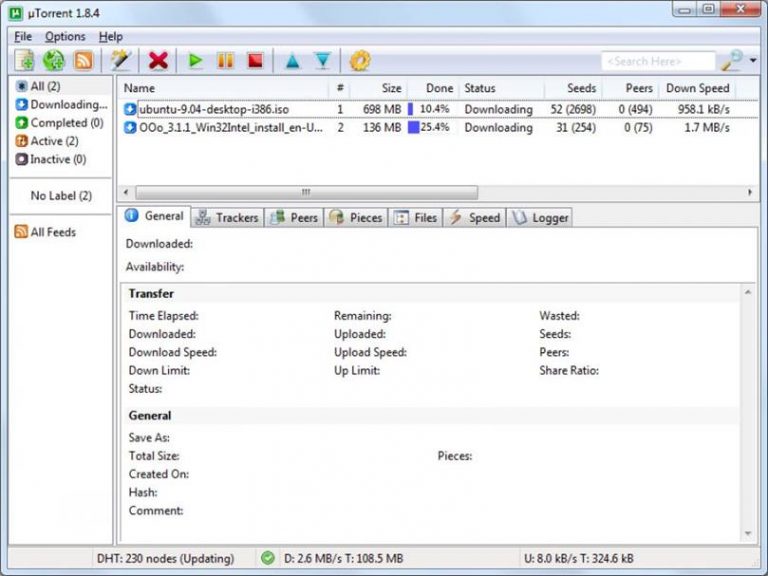Screen dimensions: 768x576
Task: Switch to the General tab
Action: pos(154,216)
